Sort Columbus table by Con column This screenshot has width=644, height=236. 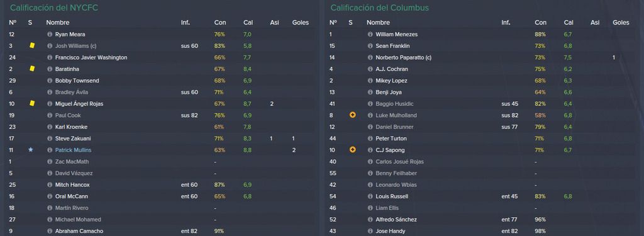540,23
